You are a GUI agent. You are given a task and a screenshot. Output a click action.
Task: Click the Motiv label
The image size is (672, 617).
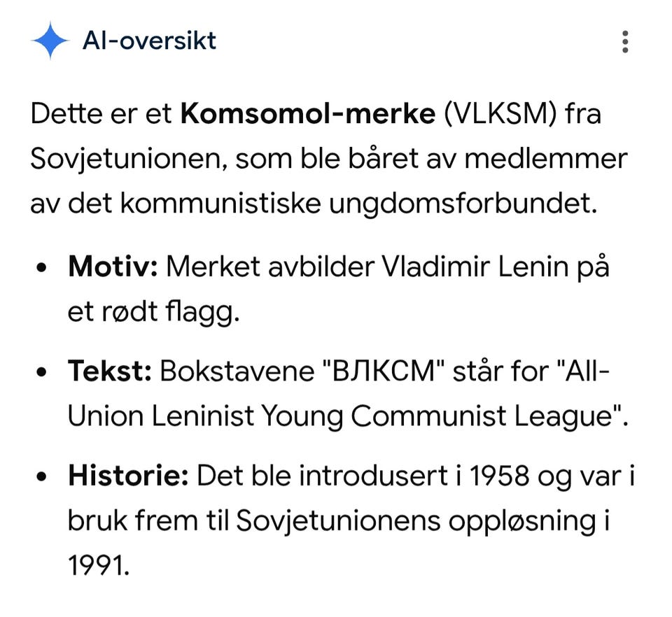[113, 267]
